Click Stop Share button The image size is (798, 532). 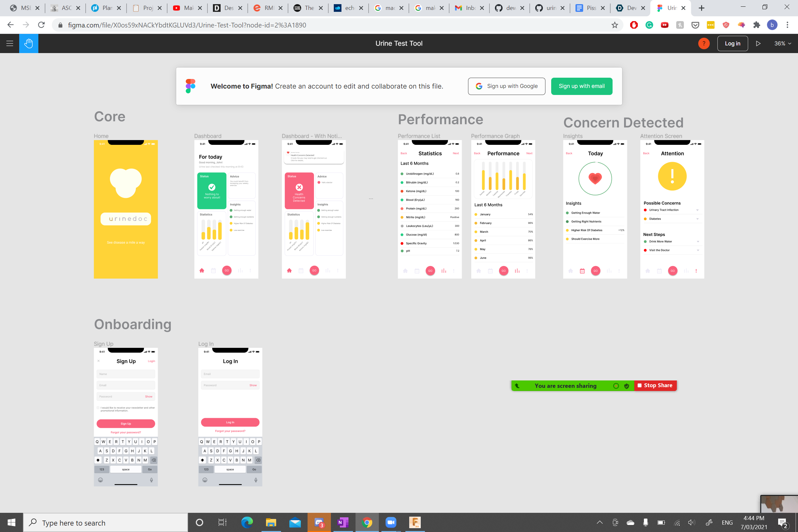(x=655, y=386)
